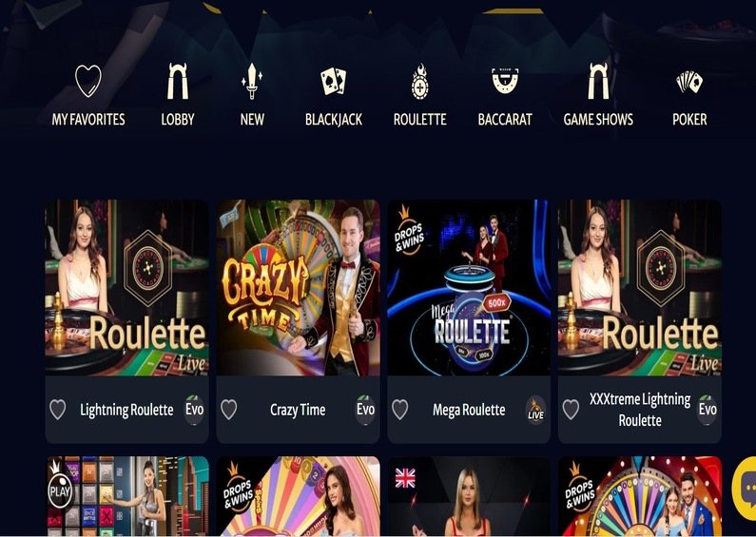Switch to the Baccarat category label
Image resolution: width=756 pixels, height=537 pixels.
(x=505, y=119)
